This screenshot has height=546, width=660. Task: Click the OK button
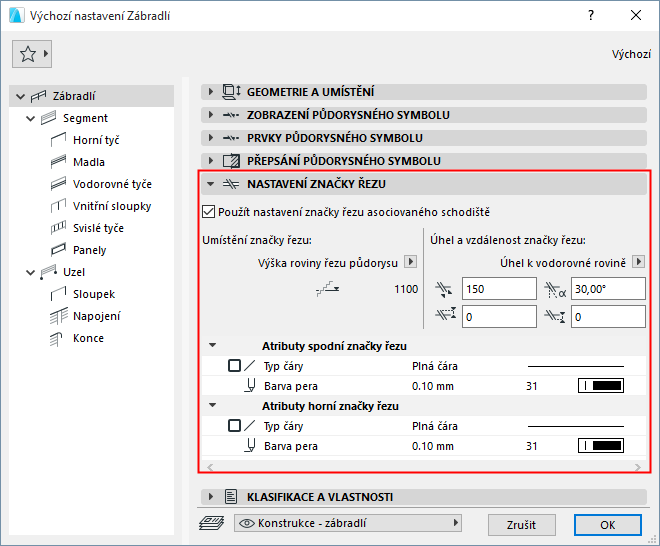coord(608,525)
